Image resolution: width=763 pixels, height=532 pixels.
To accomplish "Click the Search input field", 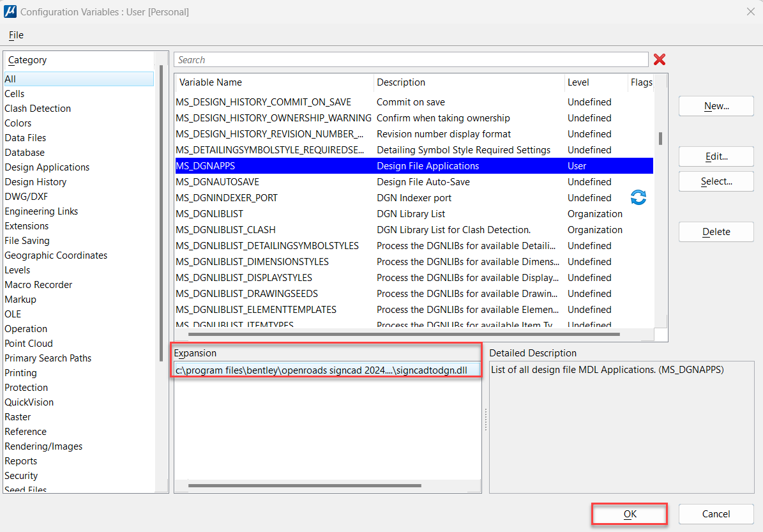I will [411, 59].
